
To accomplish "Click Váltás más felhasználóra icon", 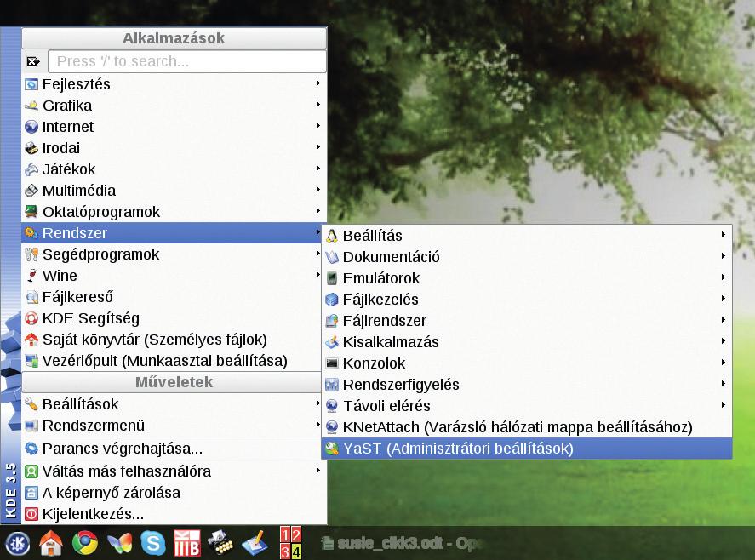I will 31,471.
